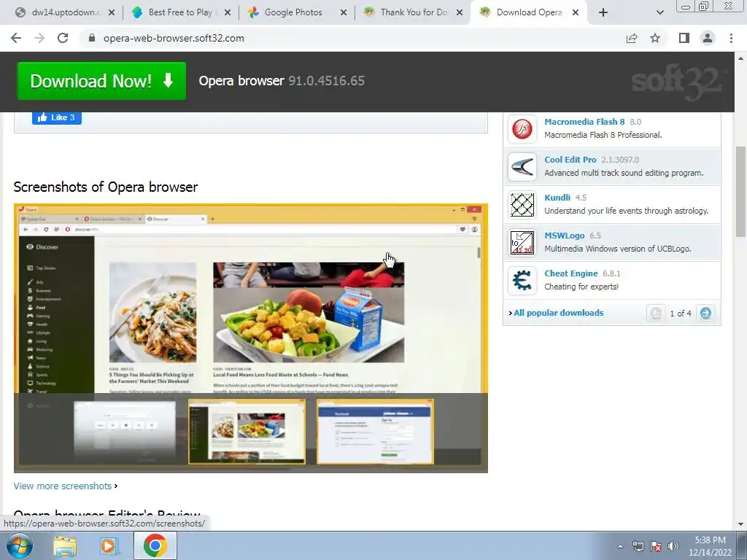The width and height of the screenshot is (747, 560).
Task: Click page scrollbar up arrow
Action: coord(740,58)
